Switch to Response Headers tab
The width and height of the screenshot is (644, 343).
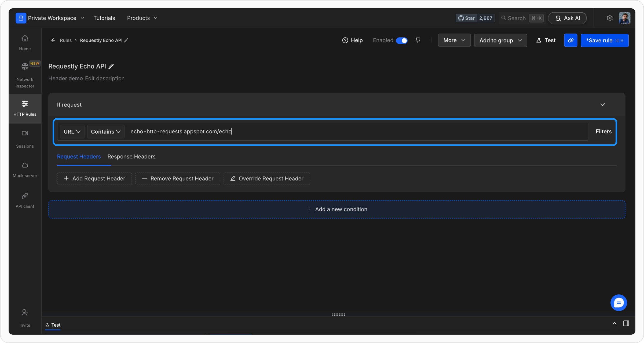(131, 156)
